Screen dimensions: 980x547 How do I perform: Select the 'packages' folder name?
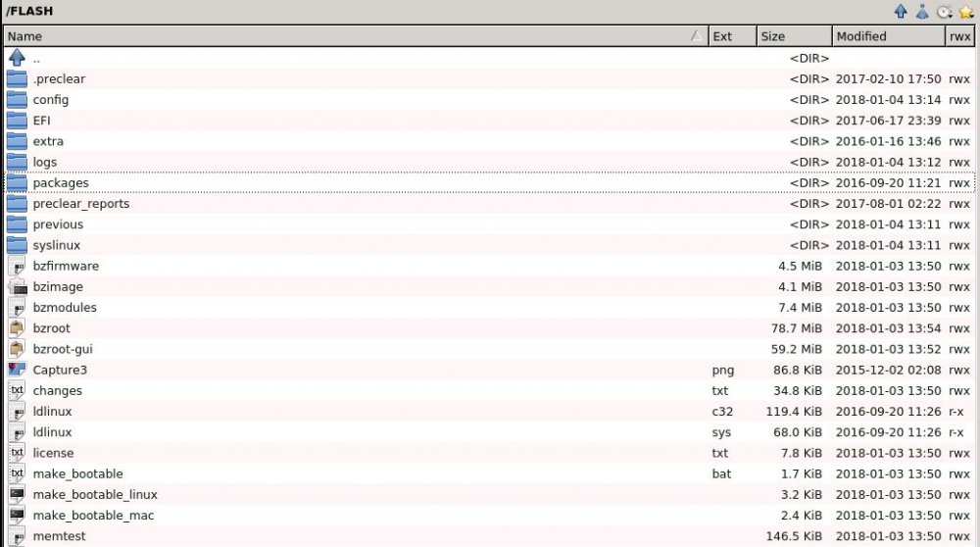(61, 183)
